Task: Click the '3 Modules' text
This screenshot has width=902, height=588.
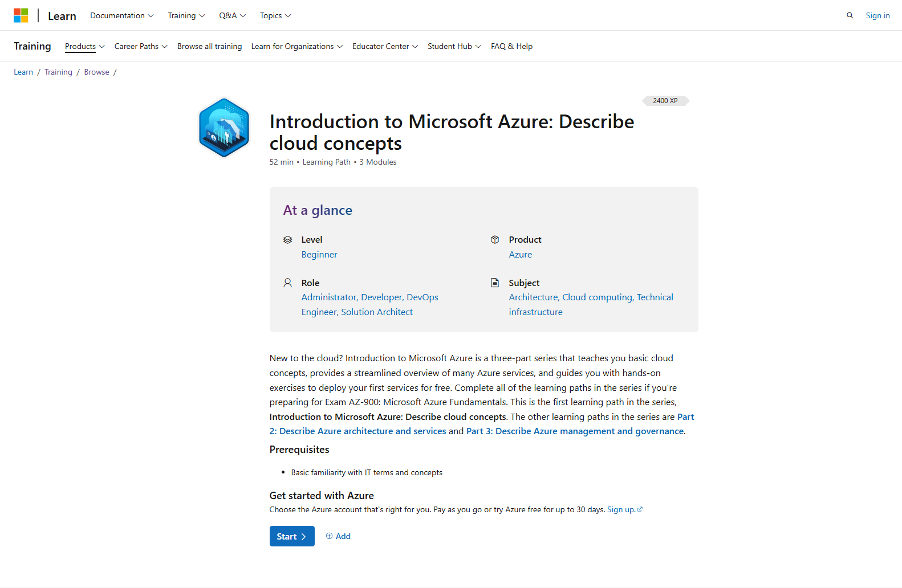Action: coord(378,162)
